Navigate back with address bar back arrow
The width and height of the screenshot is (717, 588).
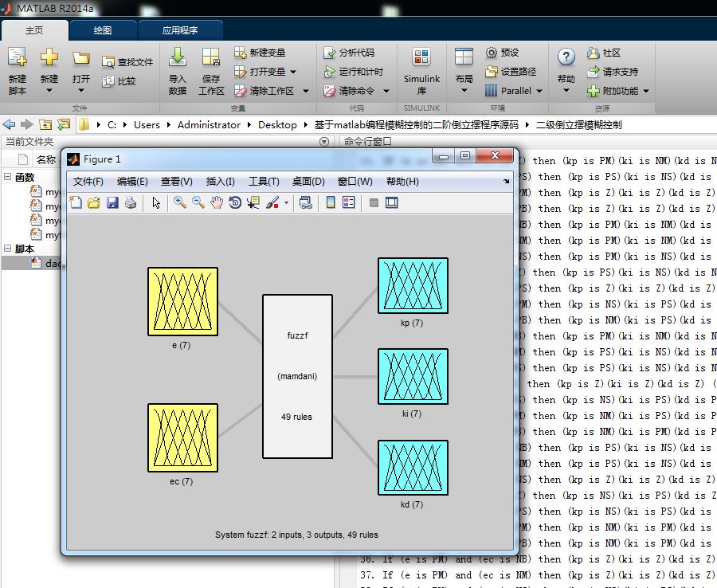click(x=9, y=124)
